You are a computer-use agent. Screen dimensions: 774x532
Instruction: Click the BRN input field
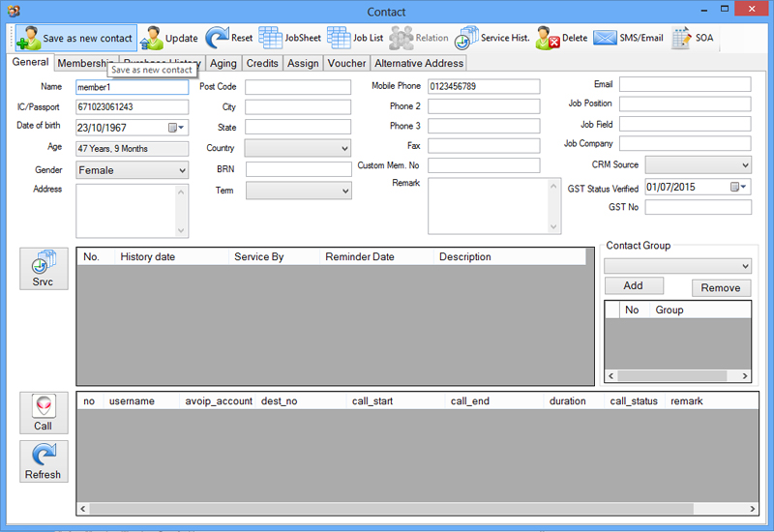299,169
